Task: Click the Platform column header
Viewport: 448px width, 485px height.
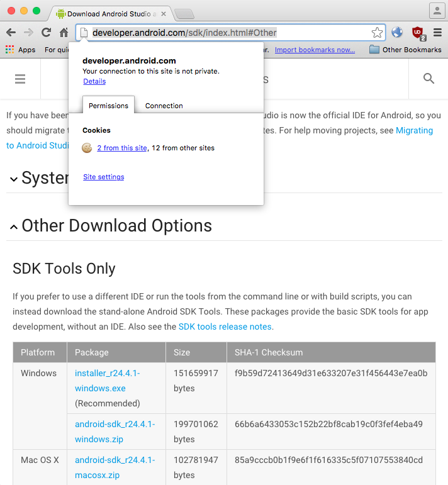Action: tap(40, 352)
